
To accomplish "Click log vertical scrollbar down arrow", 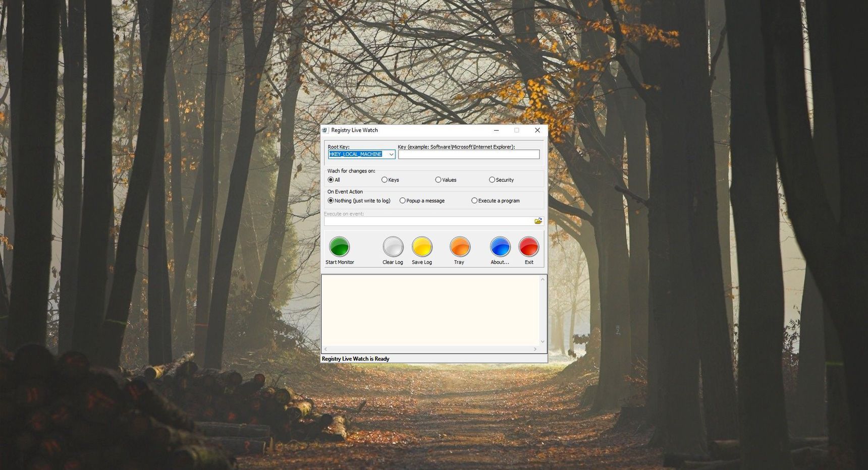I will pos(543,341).
